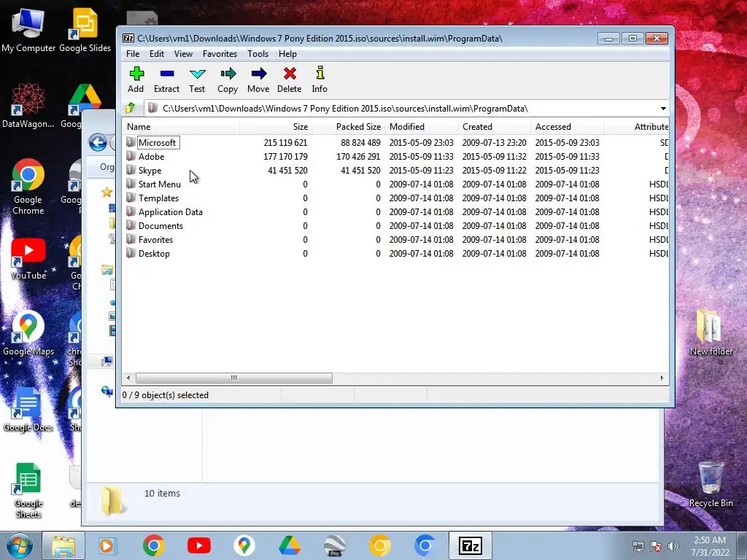Open the Google Chrome desktop shortcut
The width and height of the screenshot is (747, 560).
pos(28,187)
